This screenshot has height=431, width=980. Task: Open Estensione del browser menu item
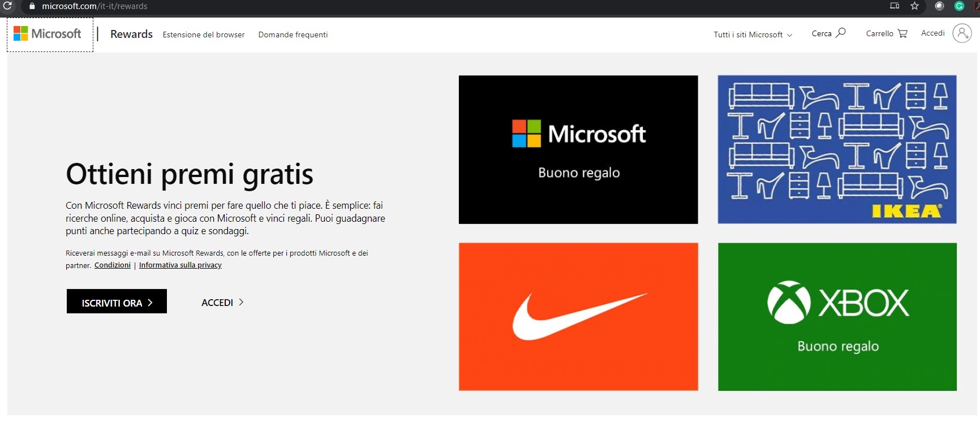204,35
